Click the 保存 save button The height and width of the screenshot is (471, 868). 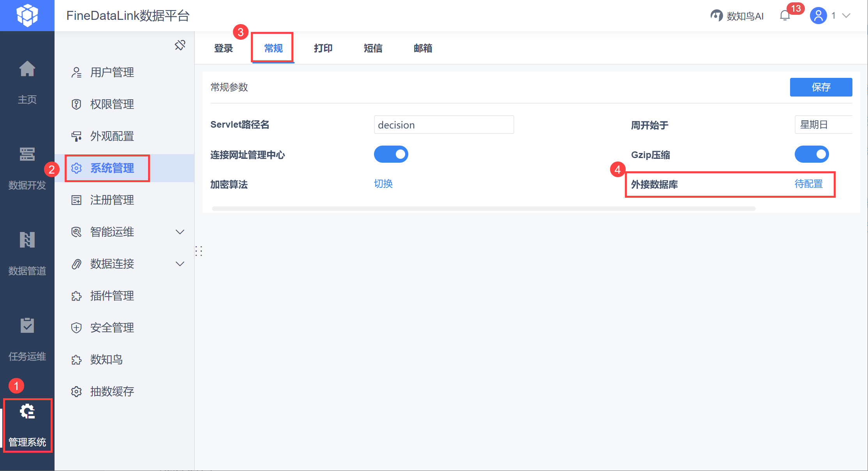[x=821, y=87]
